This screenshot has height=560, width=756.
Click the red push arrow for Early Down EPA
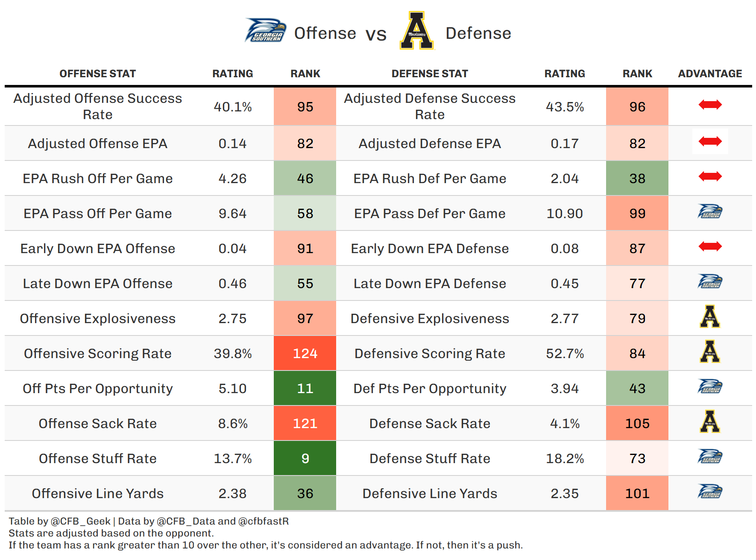point(710,246)
